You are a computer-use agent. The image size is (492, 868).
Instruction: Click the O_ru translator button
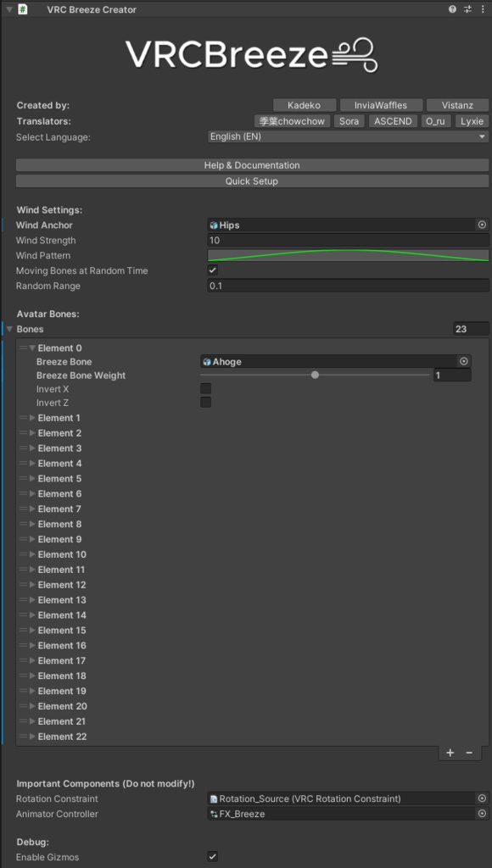[436, 121]
